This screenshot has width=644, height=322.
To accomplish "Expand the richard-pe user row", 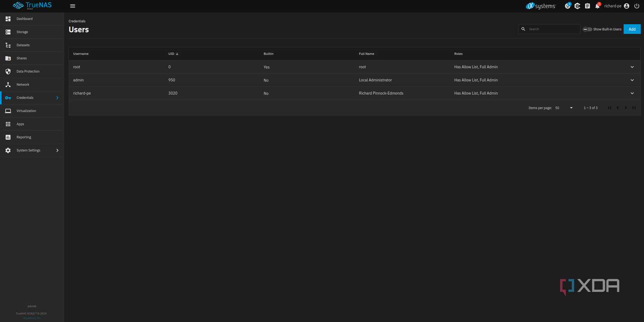I will [x=632, y=93].
